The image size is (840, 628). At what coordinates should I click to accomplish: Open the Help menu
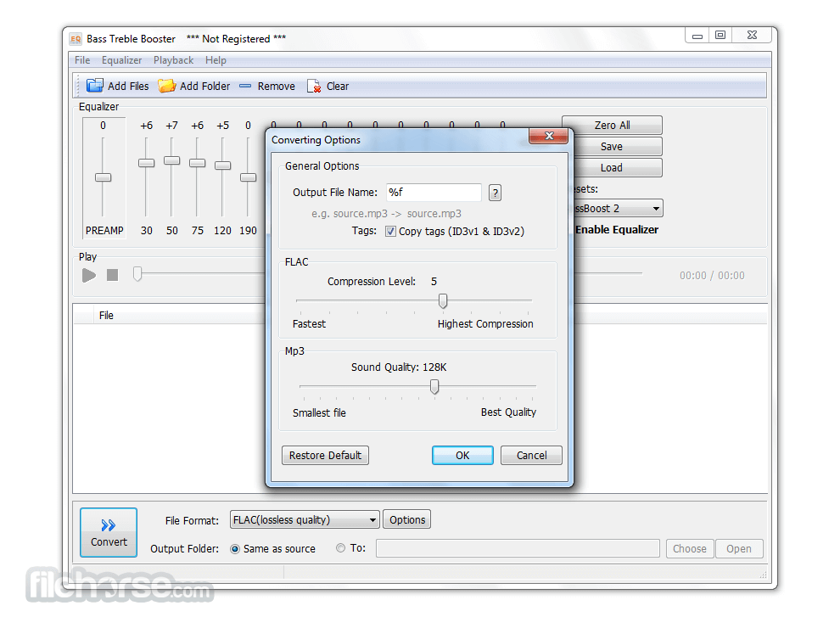216,60
